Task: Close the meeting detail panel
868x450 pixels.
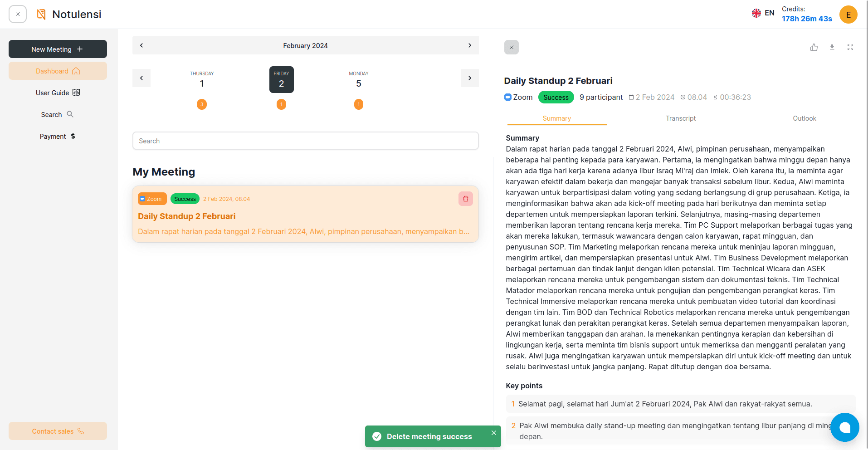Action: pos(512,47)
